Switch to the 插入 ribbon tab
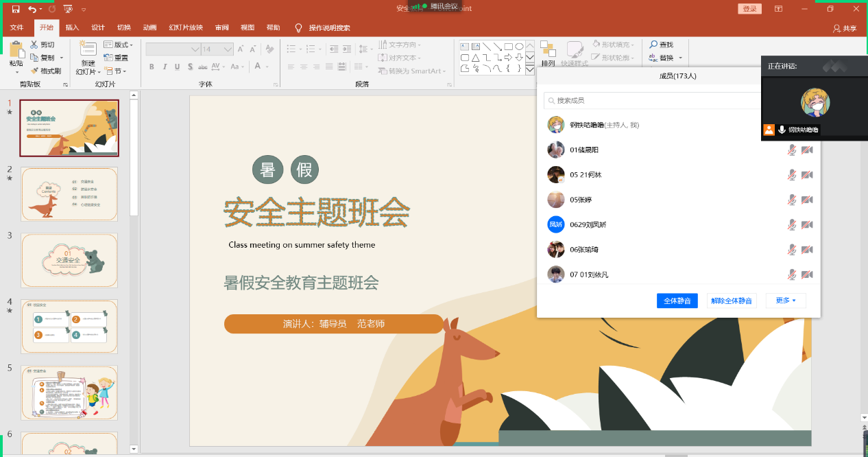Image resolution: width=868 pixels, height=457 pixels. [x=72, y=28]
